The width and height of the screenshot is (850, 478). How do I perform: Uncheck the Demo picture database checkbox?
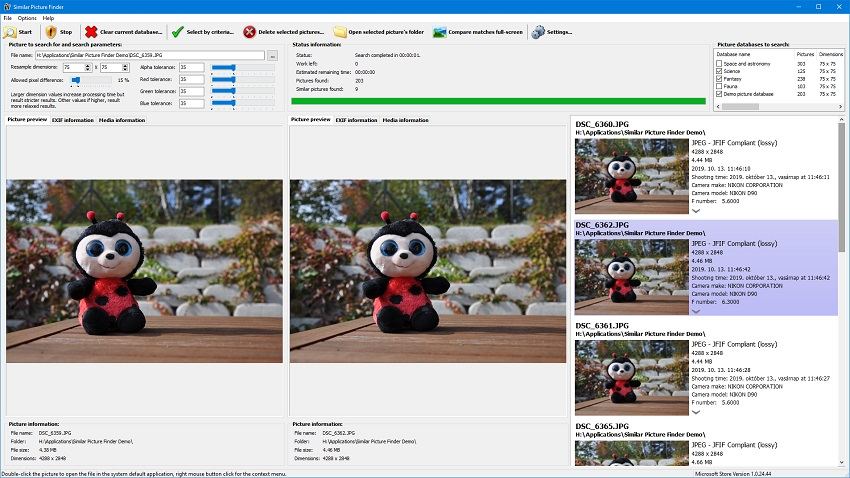pos(719,94)
